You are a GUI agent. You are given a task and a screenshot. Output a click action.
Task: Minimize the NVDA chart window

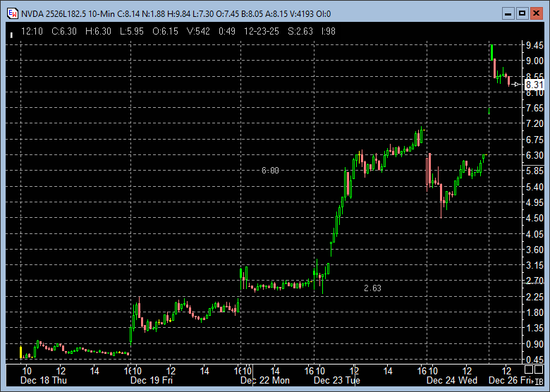tap(508, 13)
